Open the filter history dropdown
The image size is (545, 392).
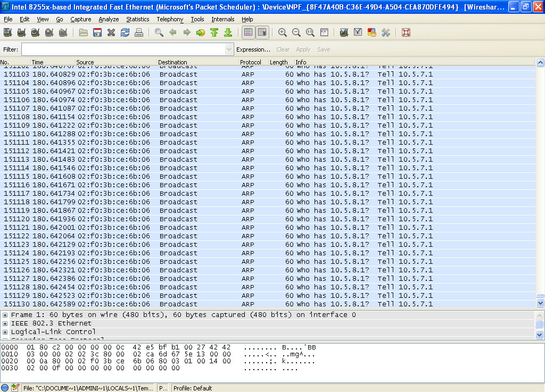click(229, 49)
